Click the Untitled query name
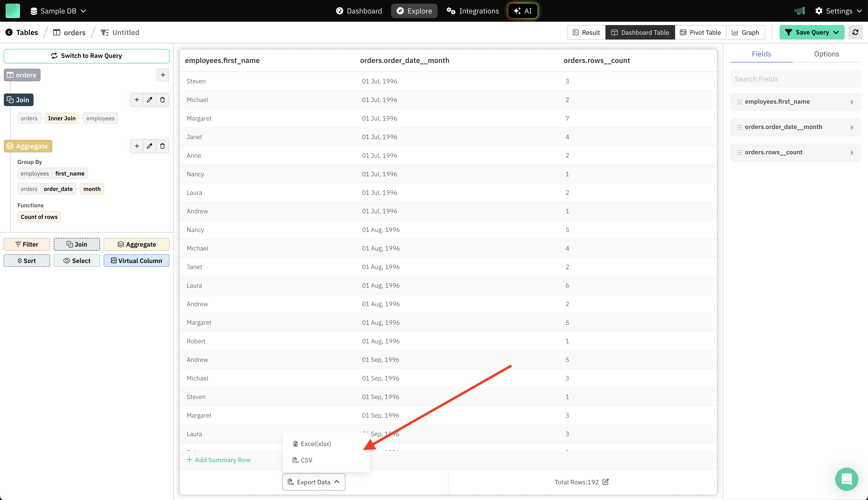The height and width of the screenshot is (500, 868). pos(126,32)
